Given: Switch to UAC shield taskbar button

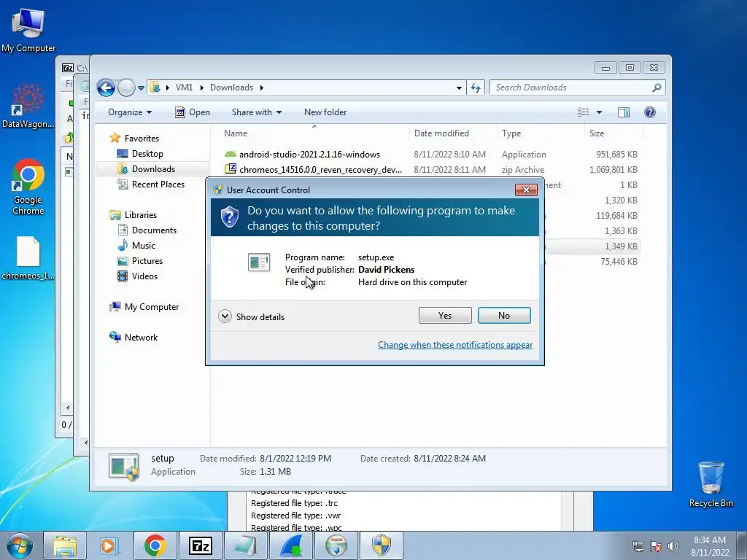Looking at the screenshot, I should tap(382, 546).
